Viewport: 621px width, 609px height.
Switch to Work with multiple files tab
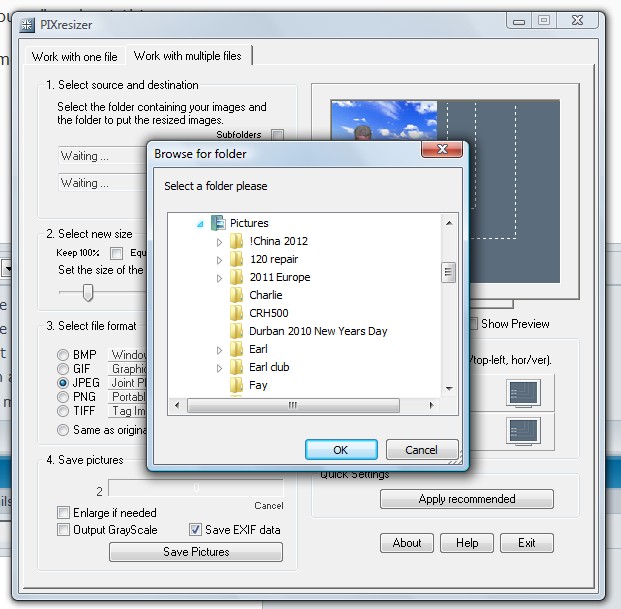pos(188,56)
